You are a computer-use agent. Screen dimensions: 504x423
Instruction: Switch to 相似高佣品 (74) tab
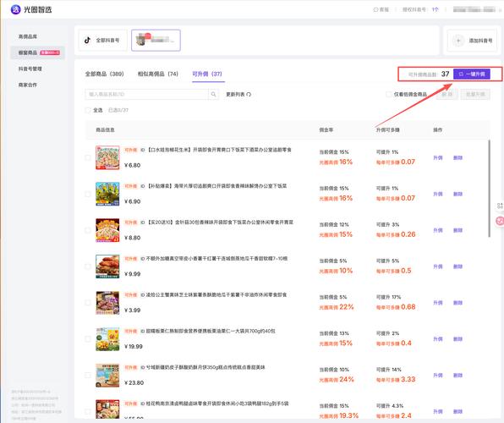[158, 74]
